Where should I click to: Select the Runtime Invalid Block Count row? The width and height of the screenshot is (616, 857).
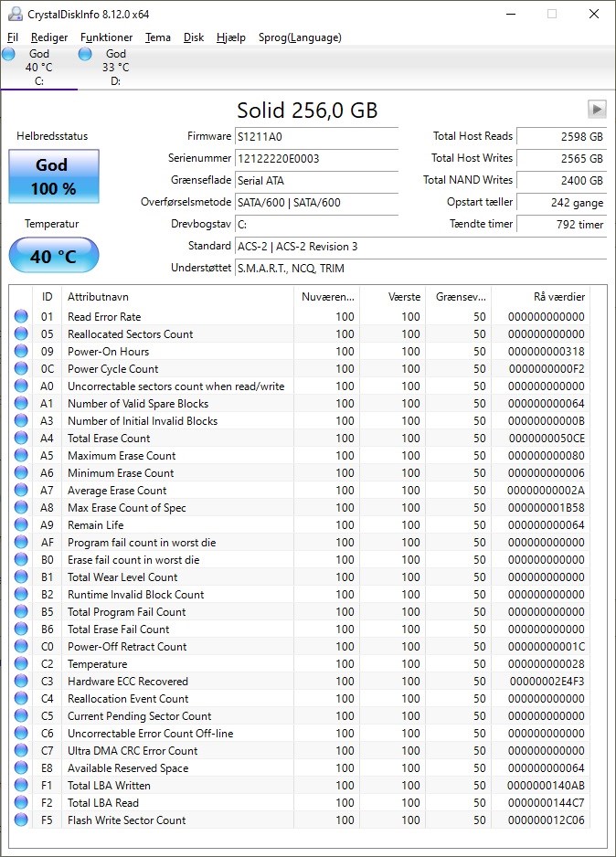pos(300,594)
